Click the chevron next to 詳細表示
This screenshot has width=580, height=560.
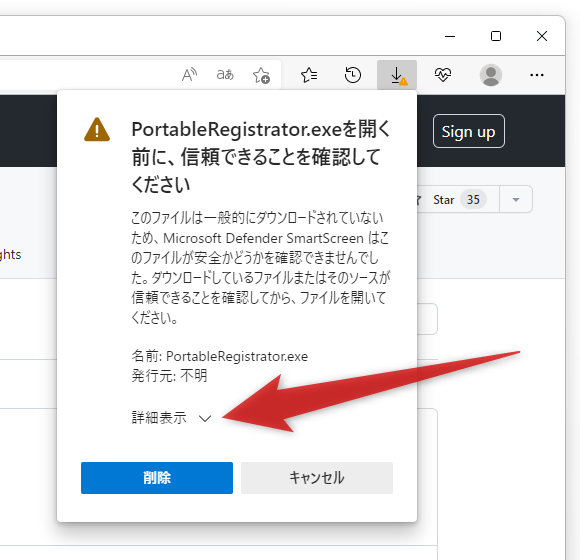pyautogui.click(x=205, y=419)
